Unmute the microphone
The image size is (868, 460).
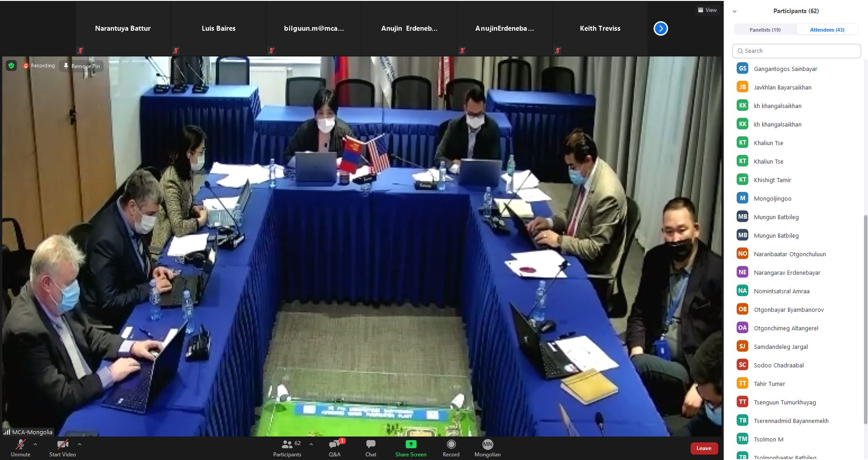(x=20, y=445)
